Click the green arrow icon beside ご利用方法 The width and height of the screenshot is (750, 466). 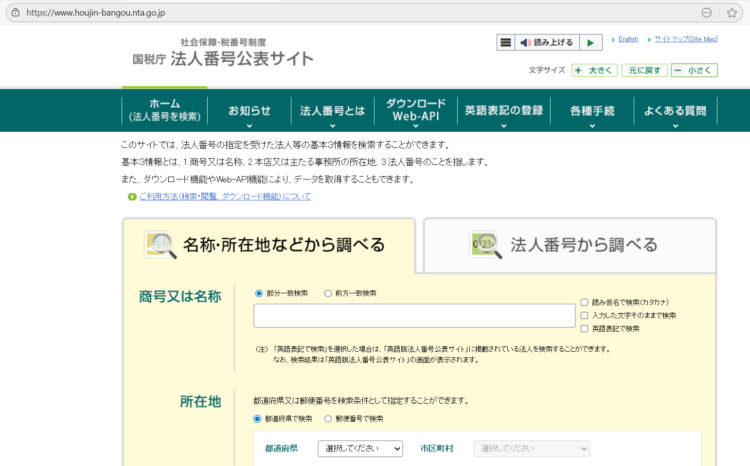click(132, 197)
